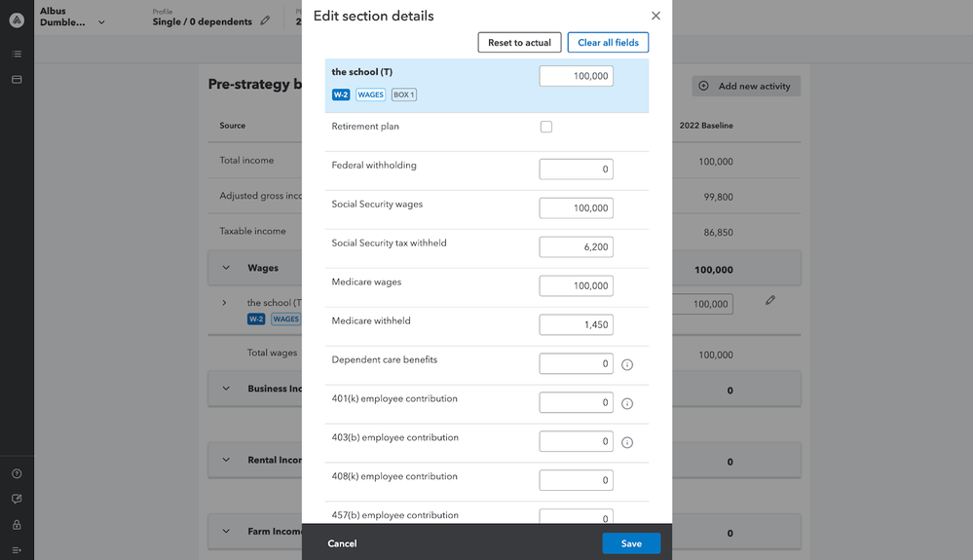Collapse the Farm Income section chevron

(x=226, y=532)
